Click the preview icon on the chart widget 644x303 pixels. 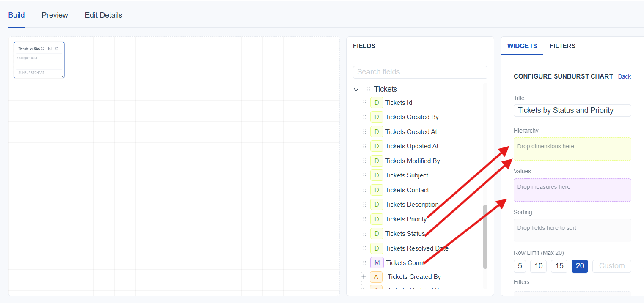pos(50,49)
